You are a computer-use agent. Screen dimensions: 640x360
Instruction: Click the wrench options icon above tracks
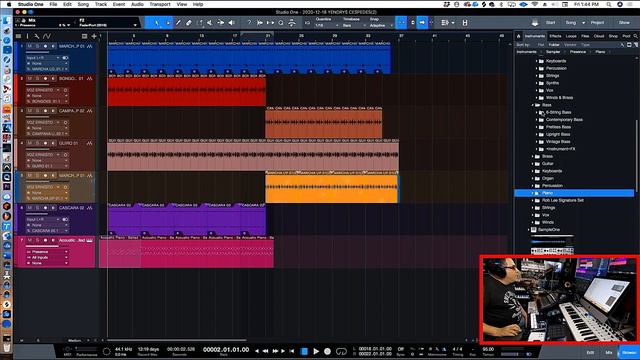click(x=37, y=36)
